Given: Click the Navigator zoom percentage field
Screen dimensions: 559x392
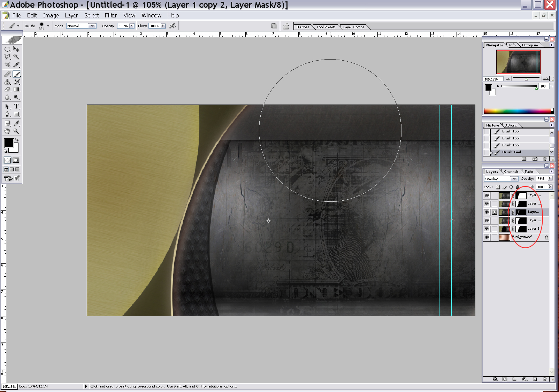Looking at the screenshot, I should [492, 79].
